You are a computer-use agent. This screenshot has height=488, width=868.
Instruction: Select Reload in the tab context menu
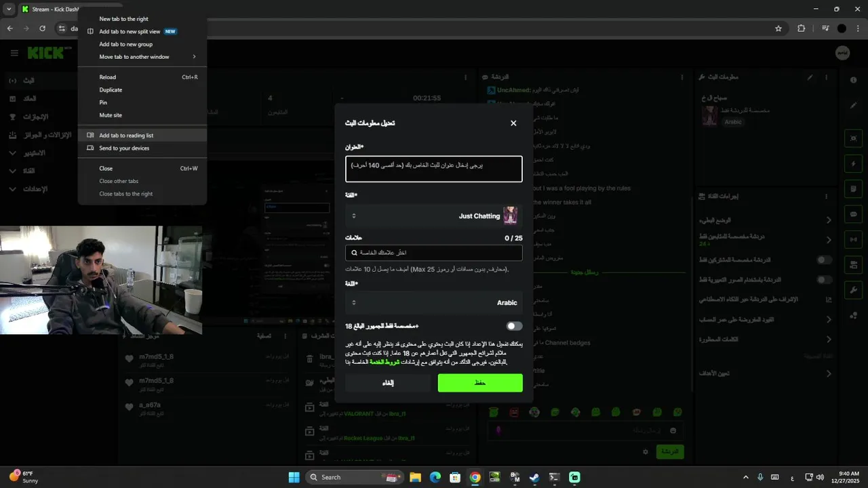coord(142,77)
